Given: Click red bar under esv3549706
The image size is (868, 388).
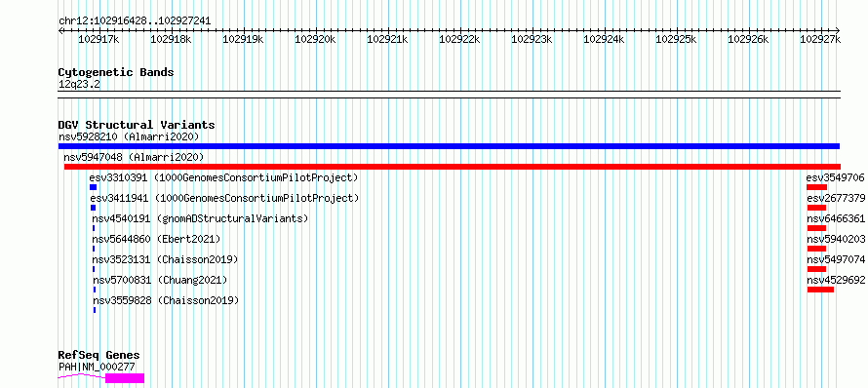Looking at the screenshot, I should pos(816,187).
